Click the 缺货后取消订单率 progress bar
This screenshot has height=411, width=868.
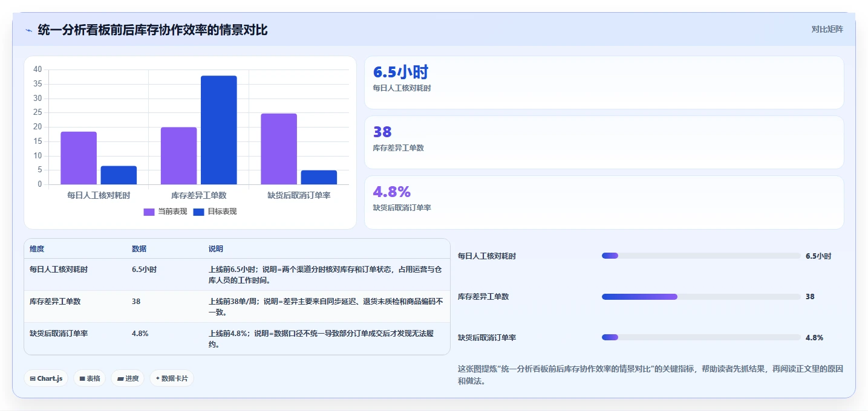[x=701, y=337]
